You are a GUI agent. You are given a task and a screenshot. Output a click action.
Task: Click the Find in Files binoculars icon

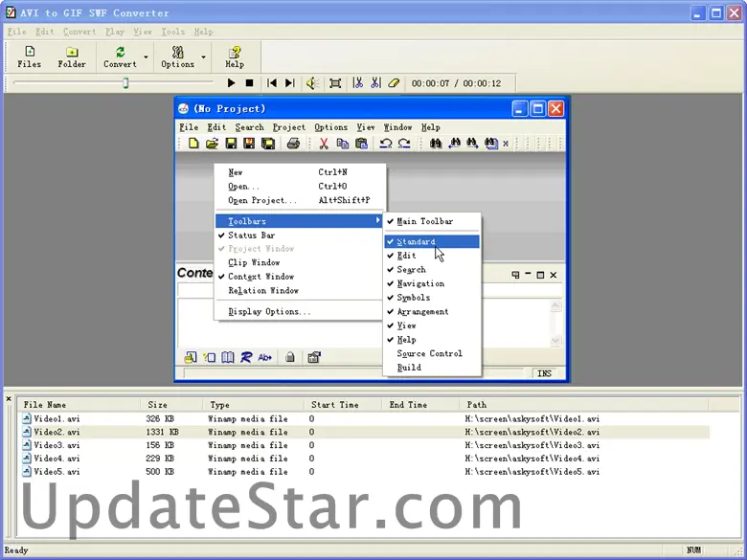point(491,144)
